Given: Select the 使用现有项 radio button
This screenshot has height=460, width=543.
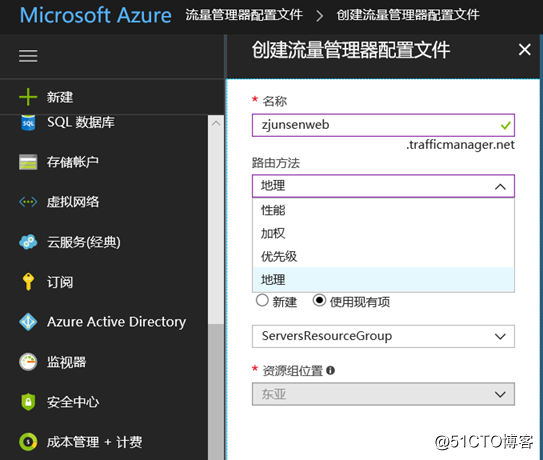Looking at the screenshot, I should 319,300.
